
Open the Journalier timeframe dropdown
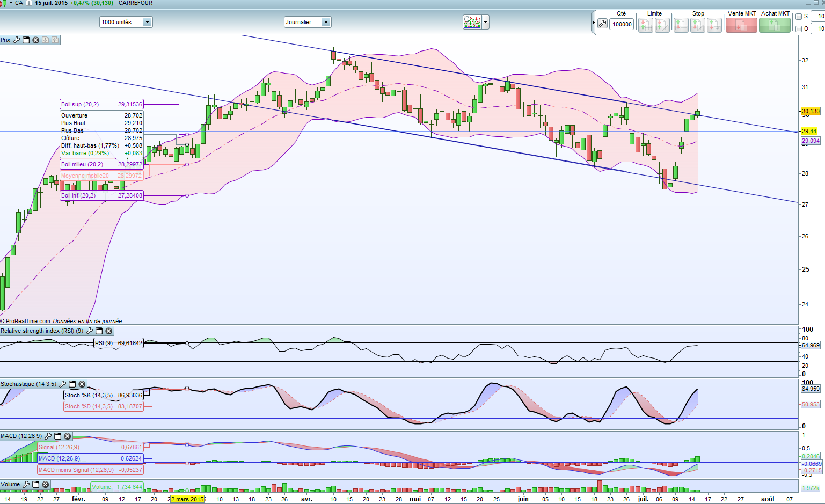click(x=308, y=22)
